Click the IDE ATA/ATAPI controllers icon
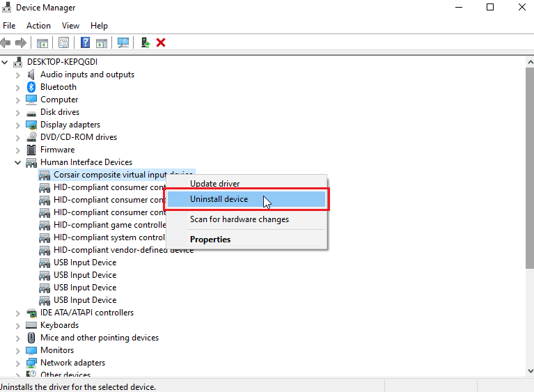 coord(31,313)
